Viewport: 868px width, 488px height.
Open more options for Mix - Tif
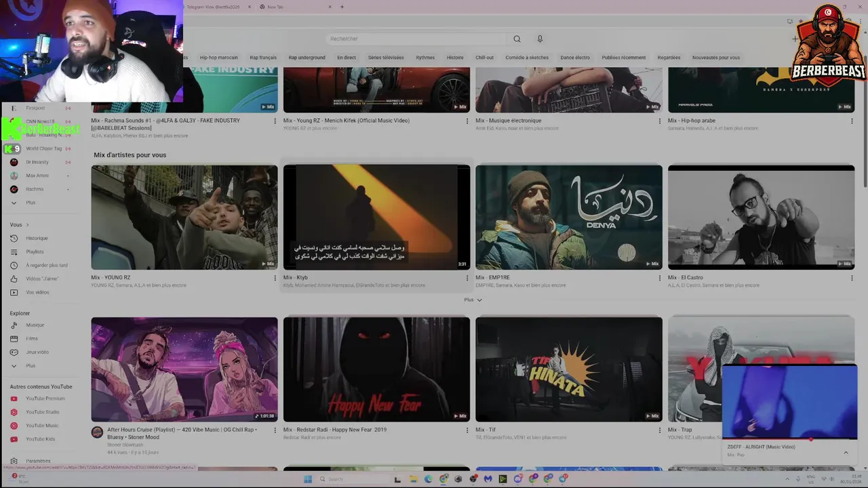(659, 430)
